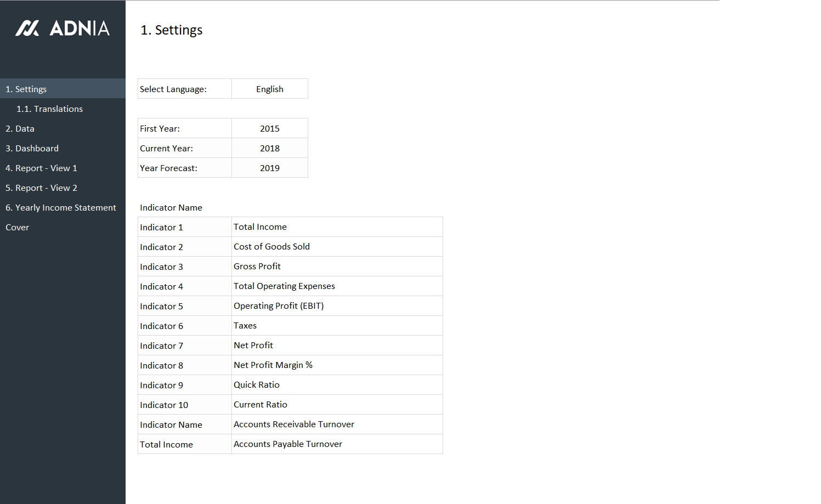Select the Cost of Goods Sold cell
Viewport: 821px width, 504px height.
pyautogui.click(x=337, y=247)
